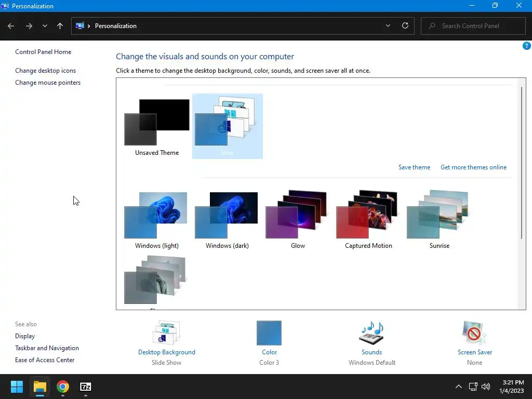532x399 pixels.
Task: Select the highlighted custom theme thumbnail
Action: coord(228,126)
